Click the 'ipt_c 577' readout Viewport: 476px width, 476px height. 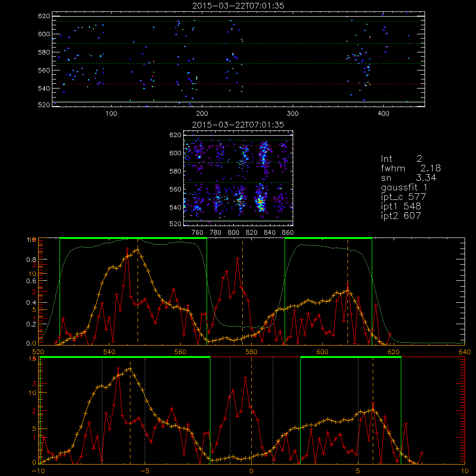(404, 197)
